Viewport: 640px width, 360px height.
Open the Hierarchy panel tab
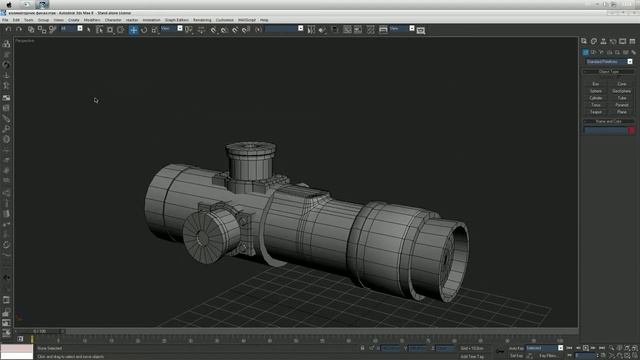pos(603,41)
